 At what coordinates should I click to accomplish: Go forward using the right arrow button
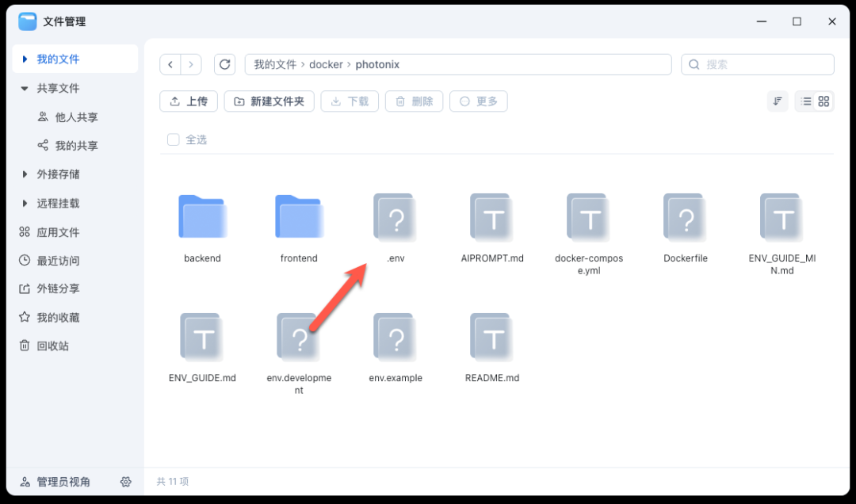(191, 64)
